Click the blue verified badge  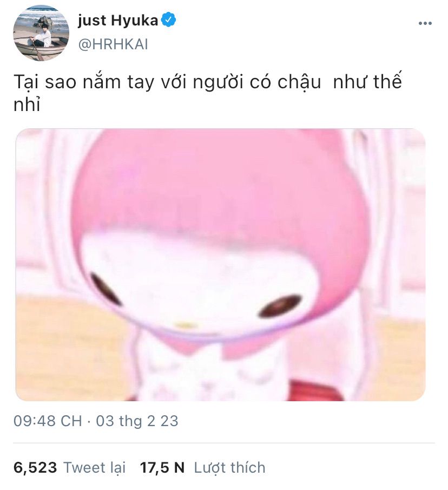169,19
